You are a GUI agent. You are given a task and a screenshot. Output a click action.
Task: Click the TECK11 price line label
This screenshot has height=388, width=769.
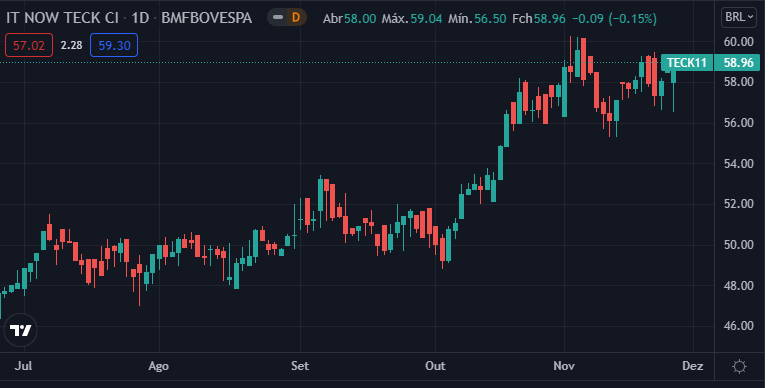(x=687, y=63)
